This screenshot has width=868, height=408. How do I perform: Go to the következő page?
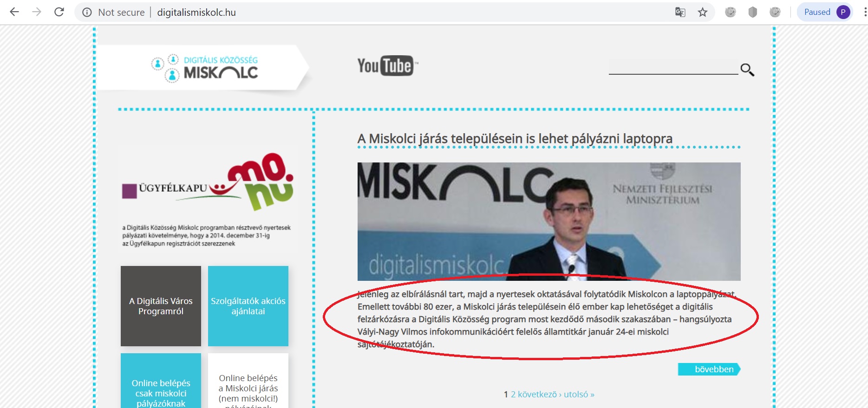click(x=539, y=395)
